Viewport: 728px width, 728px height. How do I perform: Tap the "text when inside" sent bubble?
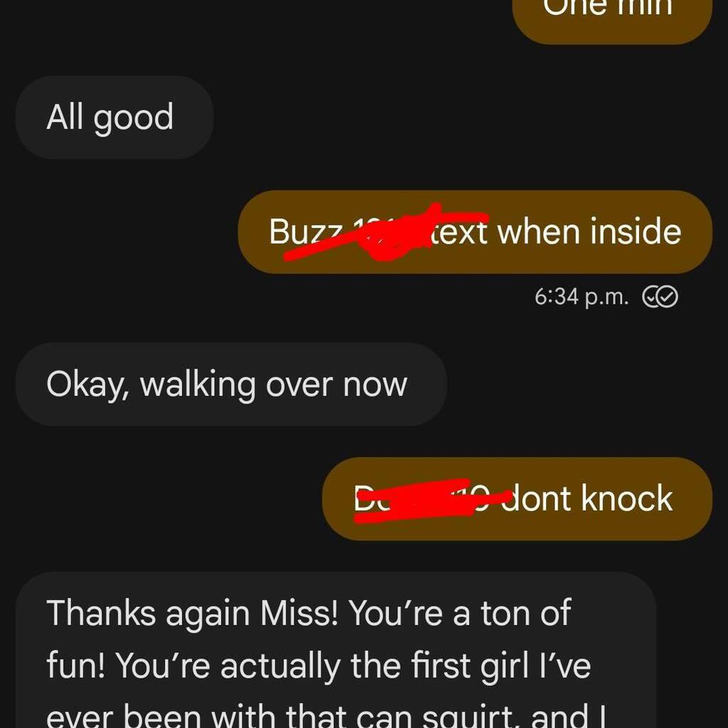(x=475, y=232)
